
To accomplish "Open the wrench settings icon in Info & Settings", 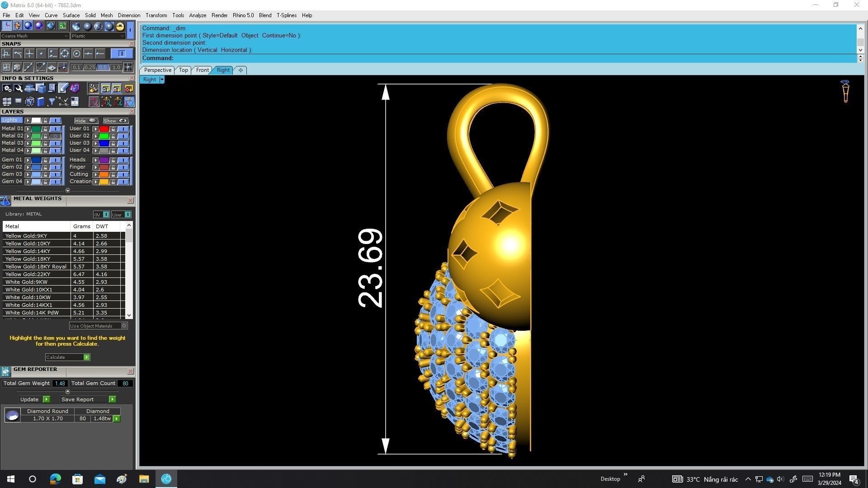I will (x=18, y=88).
